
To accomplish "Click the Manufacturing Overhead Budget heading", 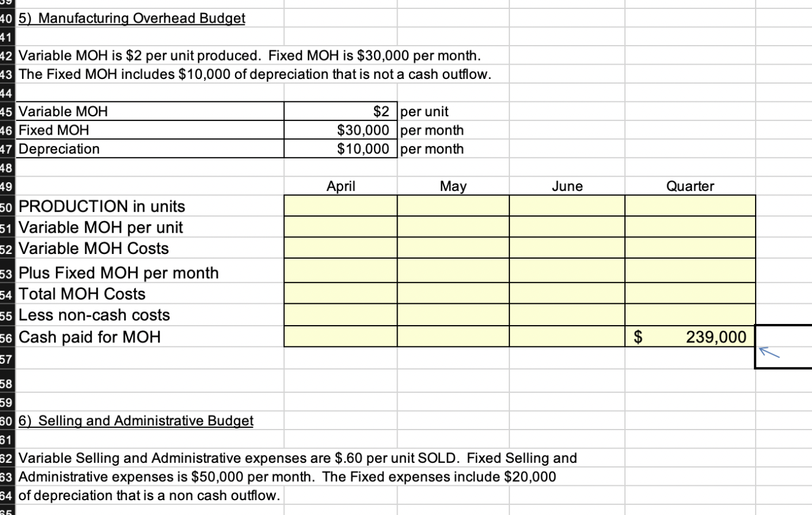I will [131, 18].
